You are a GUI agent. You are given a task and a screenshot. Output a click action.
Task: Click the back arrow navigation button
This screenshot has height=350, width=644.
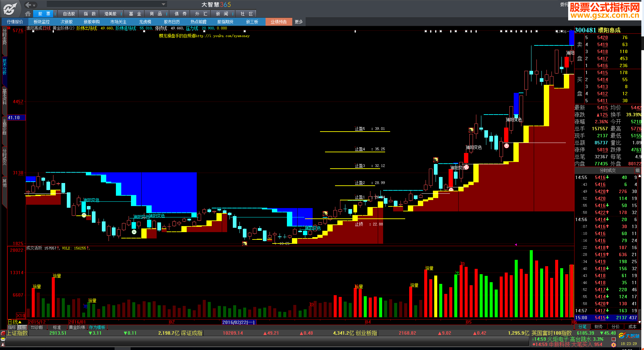coord(28,5)
